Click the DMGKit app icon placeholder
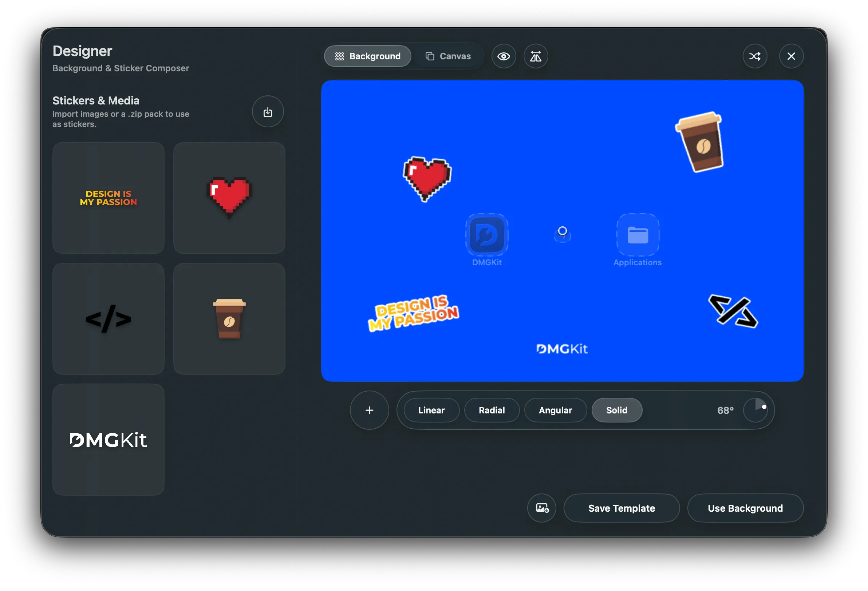Image resolution: width=868 pixels, height=591 pixels. pyautogui.click(x=487, y=235)
